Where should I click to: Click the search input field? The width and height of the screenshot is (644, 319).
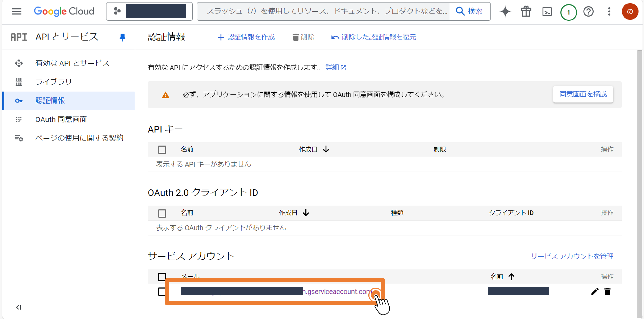click(x=324, y=12)
